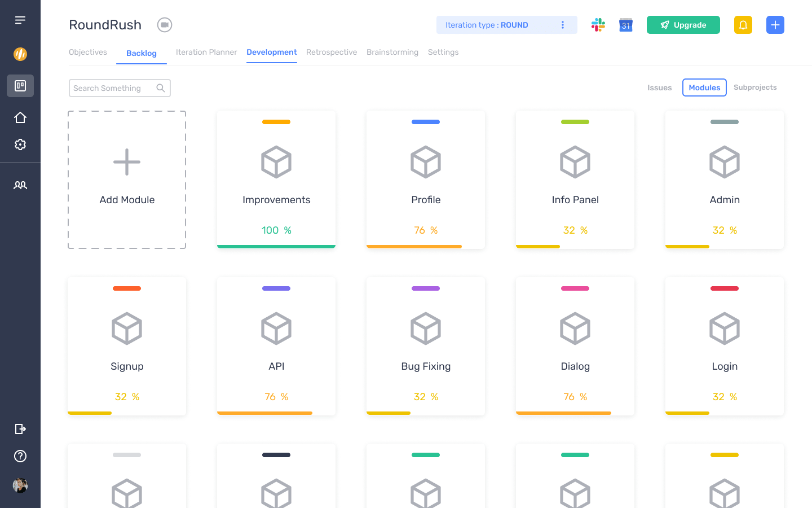
Task: Click the blue plus add button
Action: (x=775, y=25)
